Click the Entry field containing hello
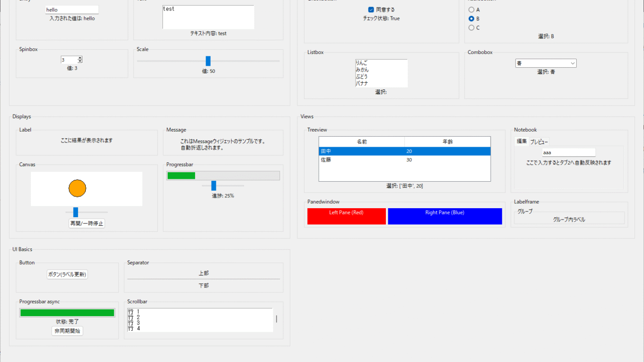 click(x=72, y=9)
